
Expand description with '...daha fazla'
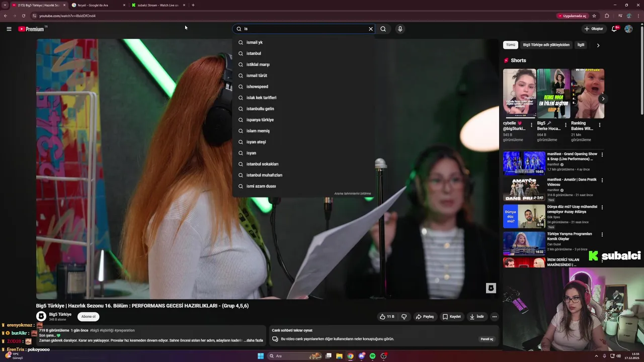253,340
